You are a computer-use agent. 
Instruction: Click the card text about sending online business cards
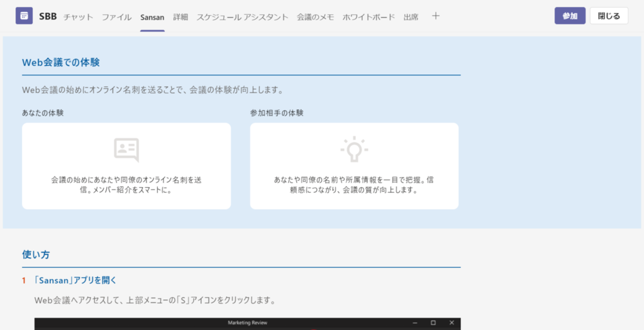[x=126, y=185]
